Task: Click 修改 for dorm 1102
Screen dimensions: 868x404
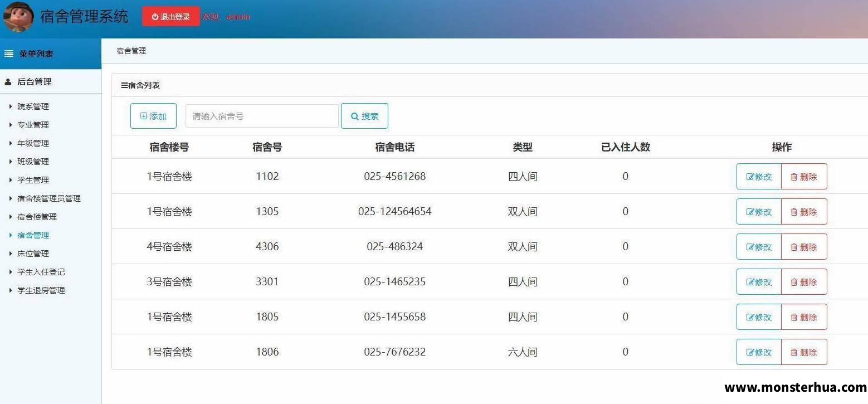Action: click(759, 177)
